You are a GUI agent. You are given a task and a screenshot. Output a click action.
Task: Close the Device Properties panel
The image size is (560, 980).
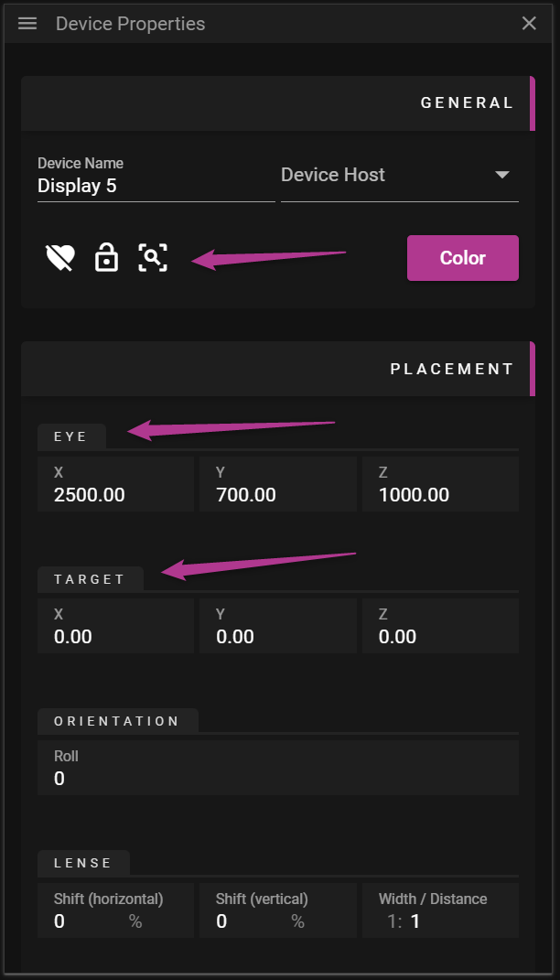(529, 24)
